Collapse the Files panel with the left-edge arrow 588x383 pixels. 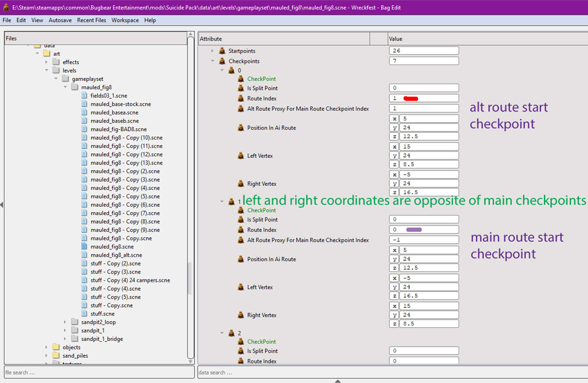pos(2,204)
